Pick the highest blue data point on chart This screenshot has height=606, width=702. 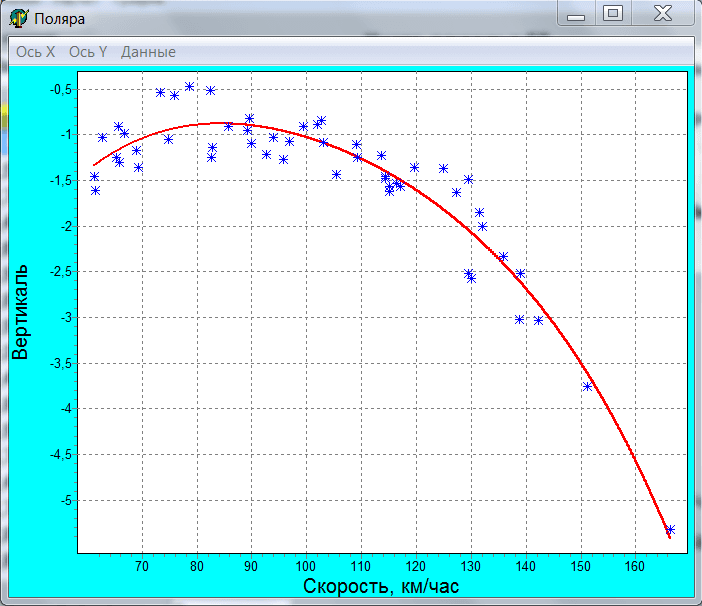189,87
